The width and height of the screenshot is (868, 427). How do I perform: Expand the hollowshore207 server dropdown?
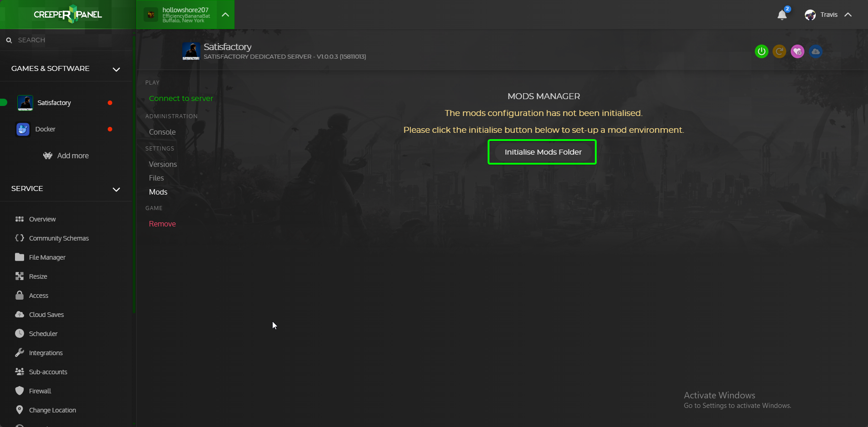[225, 15]
